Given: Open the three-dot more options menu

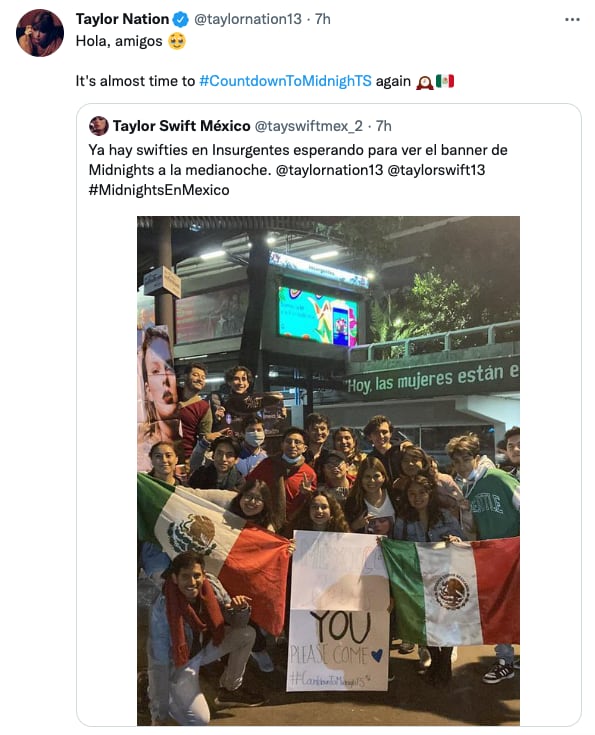Looking at the screenshot, I should 572,20.
